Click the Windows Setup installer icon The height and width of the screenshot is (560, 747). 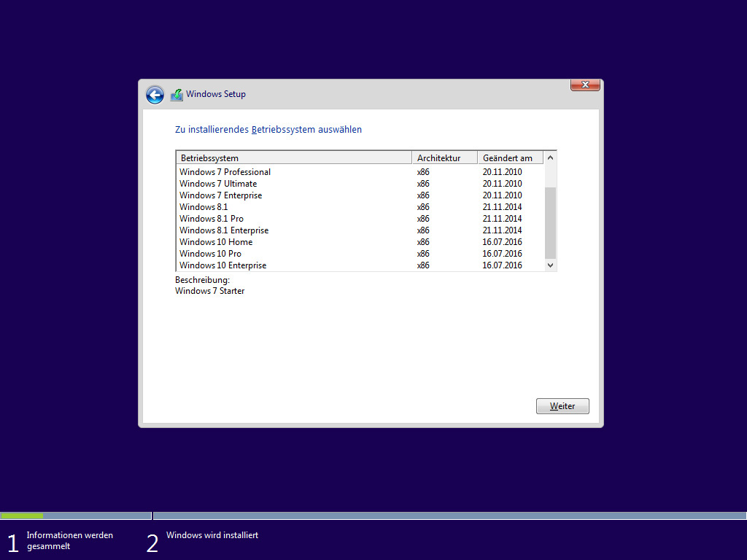pos(177,95)
